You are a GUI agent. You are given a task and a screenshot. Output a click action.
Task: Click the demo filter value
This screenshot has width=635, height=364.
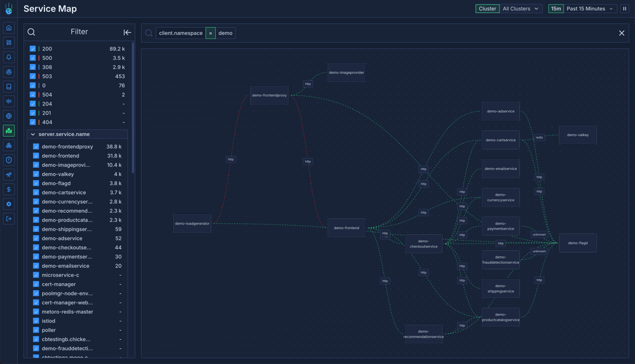tap(226, 33)
